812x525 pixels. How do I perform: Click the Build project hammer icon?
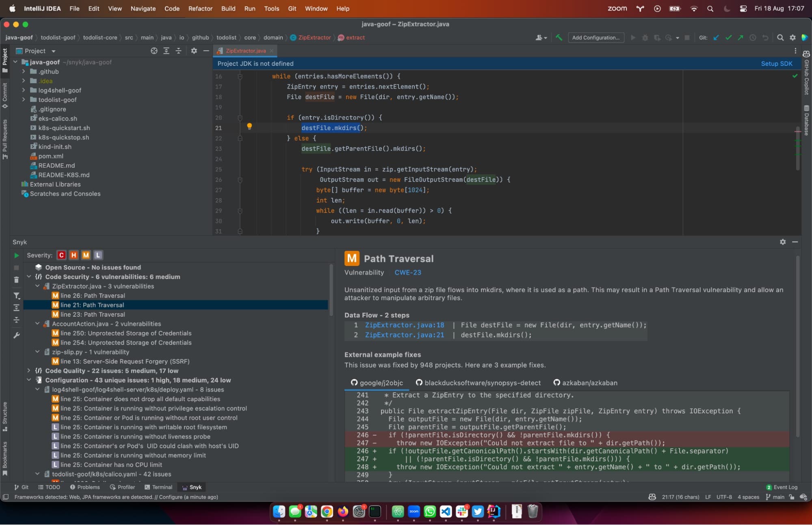[559, 37]
